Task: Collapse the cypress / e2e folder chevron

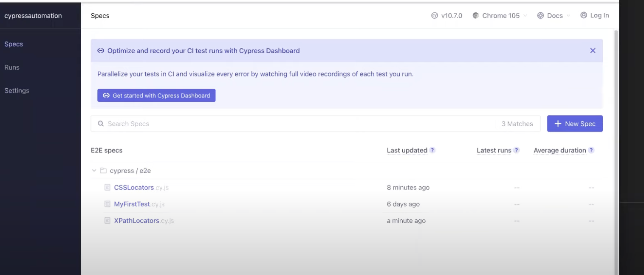Action: coord(94,171)
